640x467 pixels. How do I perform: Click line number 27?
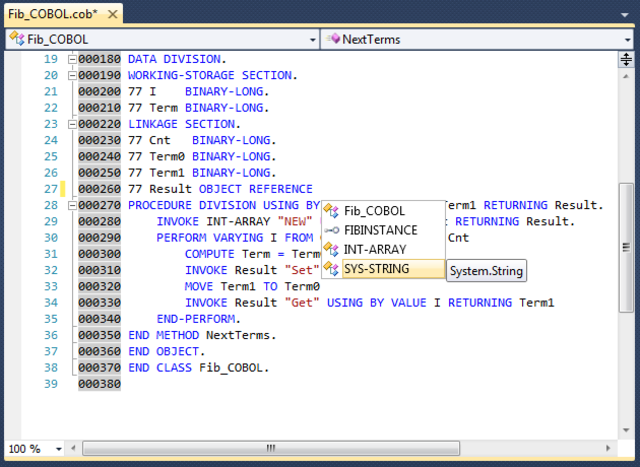point(51,189)
